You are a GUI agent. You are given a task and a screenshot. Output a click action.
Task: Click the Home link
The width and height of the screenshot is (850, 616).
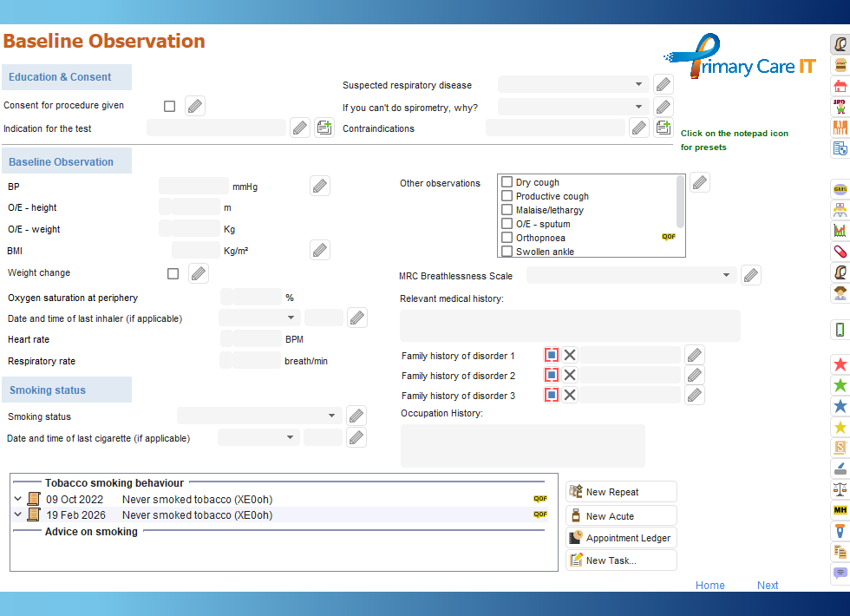pos(709,585)
